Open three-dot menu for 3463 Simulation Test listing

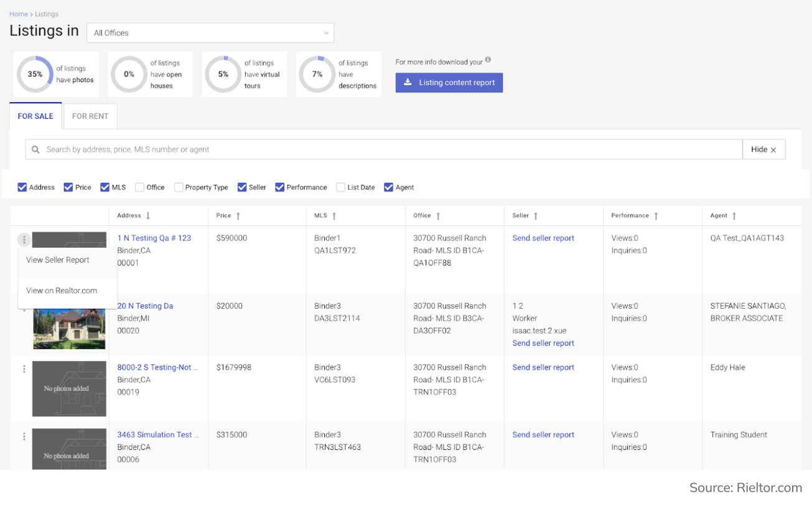[24, 436]
